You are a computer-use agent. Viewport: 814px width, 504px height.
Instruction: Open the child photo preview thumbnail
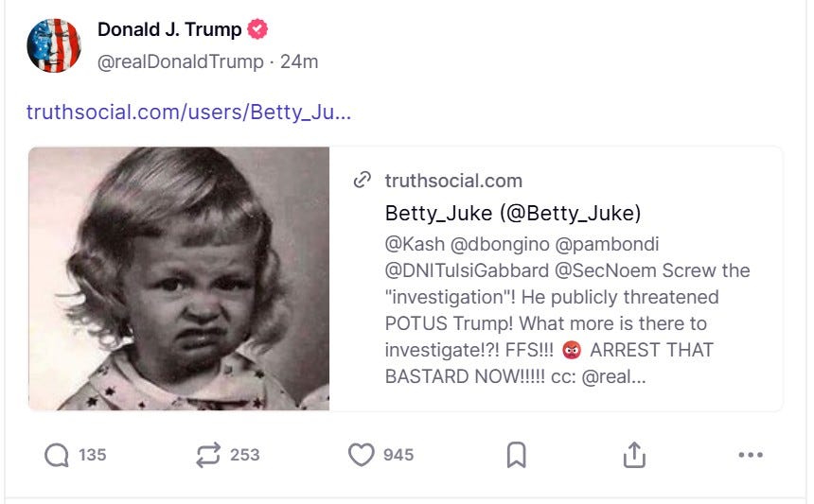tap(179, 279)
